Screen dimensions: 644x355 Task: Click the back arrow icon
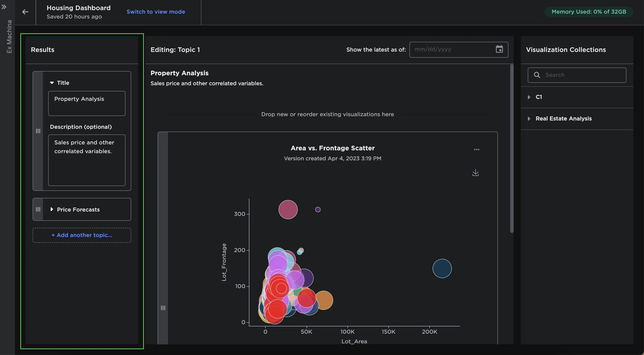[25, 12]
